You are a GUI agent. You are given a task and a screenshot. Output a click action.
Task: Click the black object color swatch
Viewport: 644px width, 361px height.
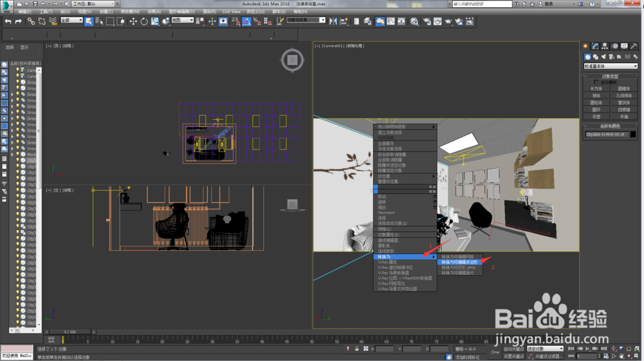coord(633,135)
